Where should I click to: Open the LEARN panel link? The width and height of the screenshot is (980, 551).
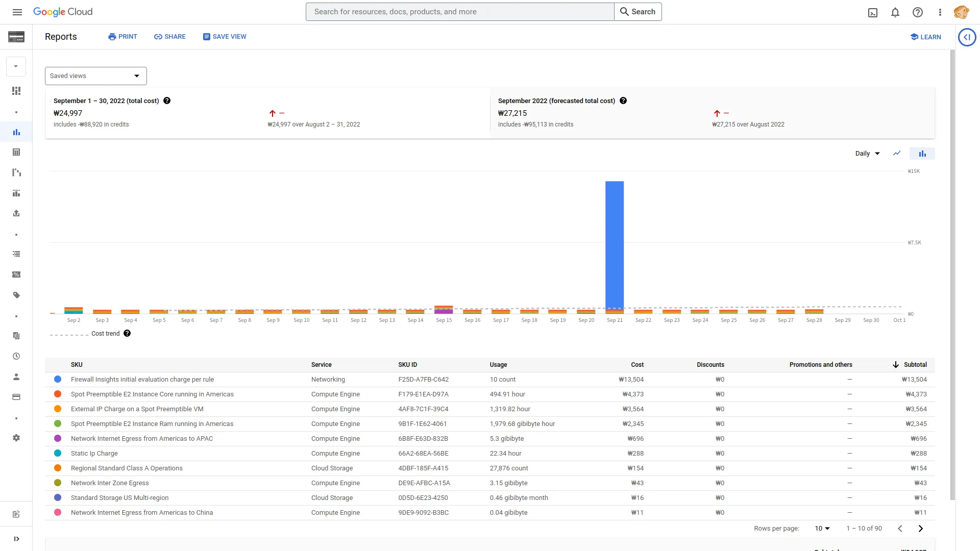926,37
